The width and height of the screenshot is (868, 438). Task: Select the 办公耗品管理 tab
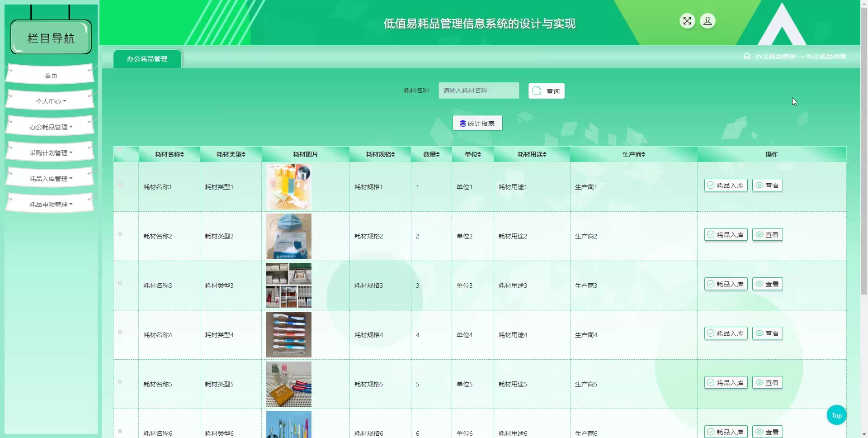[147, 59]
